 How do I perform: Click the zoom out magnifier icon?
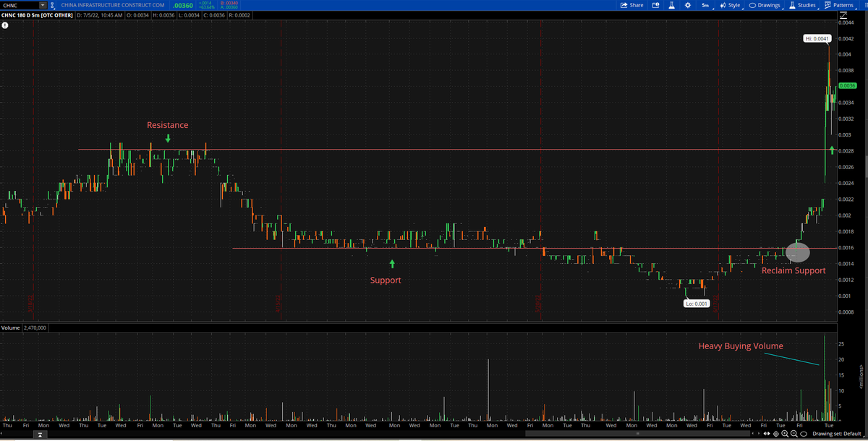[794, 434]
